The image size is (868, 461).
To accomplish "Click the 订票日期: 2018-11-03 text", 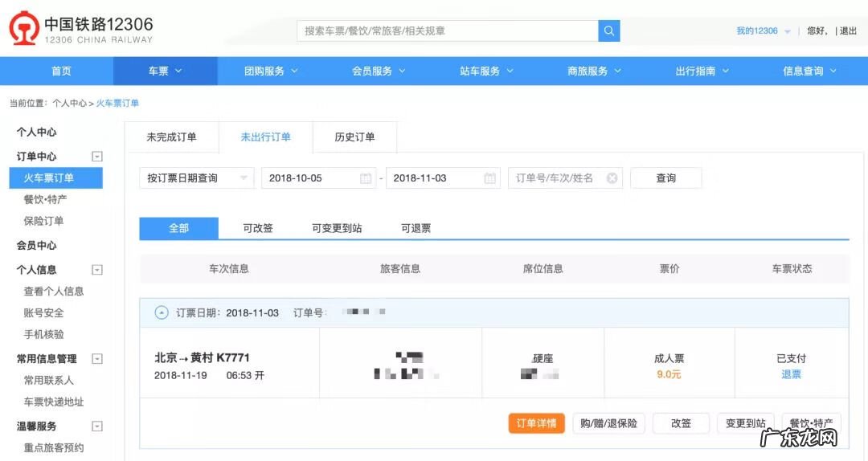I will pos(227,312).
